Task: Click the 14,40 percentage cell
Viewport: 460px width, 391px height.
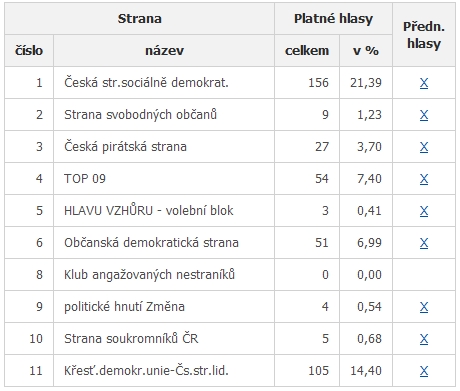Action: coord(366,371)
